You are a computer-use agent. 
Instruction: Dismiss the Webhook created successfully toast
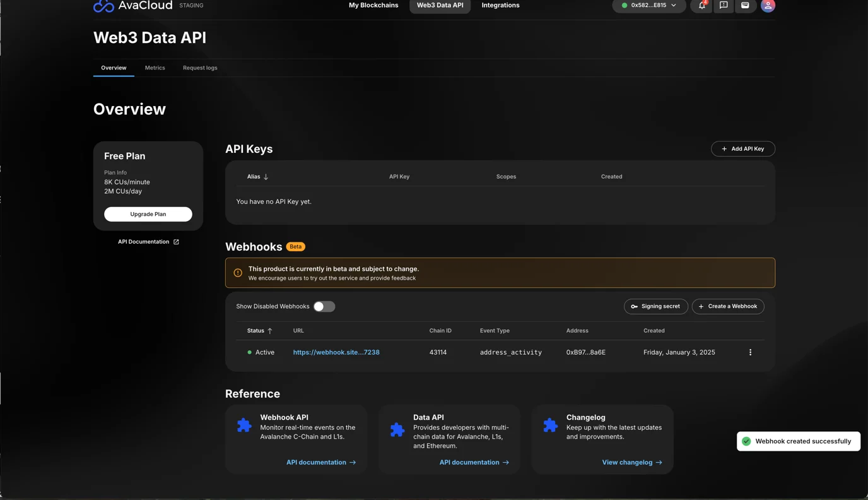pos(798,441)
